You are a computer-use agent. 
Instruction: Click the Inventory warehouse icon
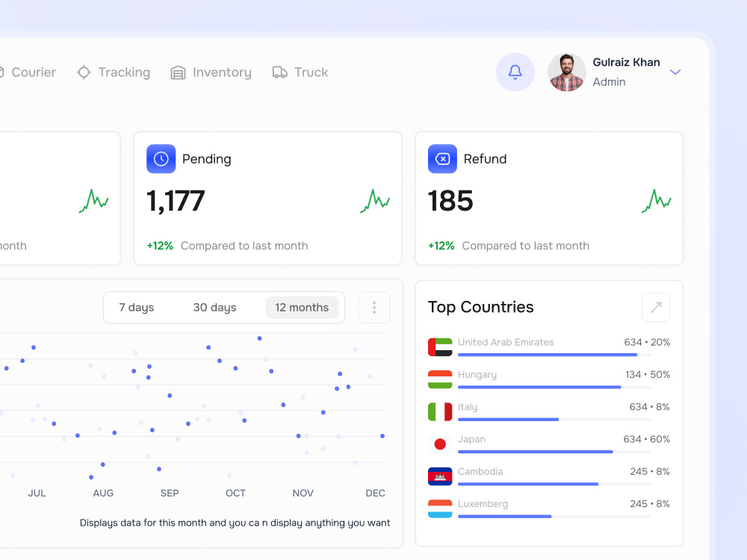[x=179, y=72]
